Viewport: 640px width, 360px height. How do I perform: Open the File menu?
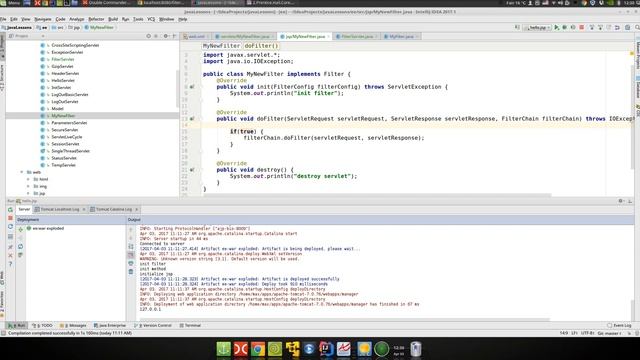point(3,19)
